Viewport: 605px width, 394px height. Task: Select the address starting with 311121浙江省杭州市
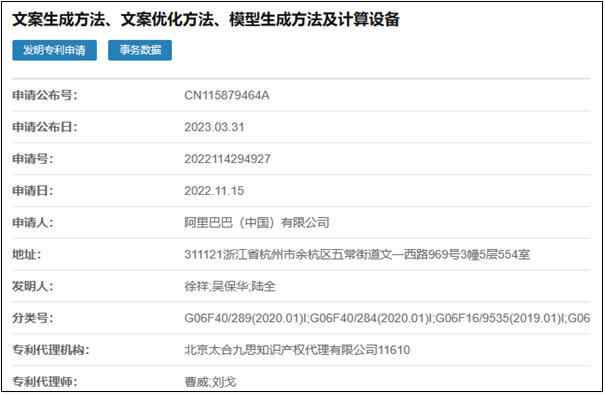point(357,255)
